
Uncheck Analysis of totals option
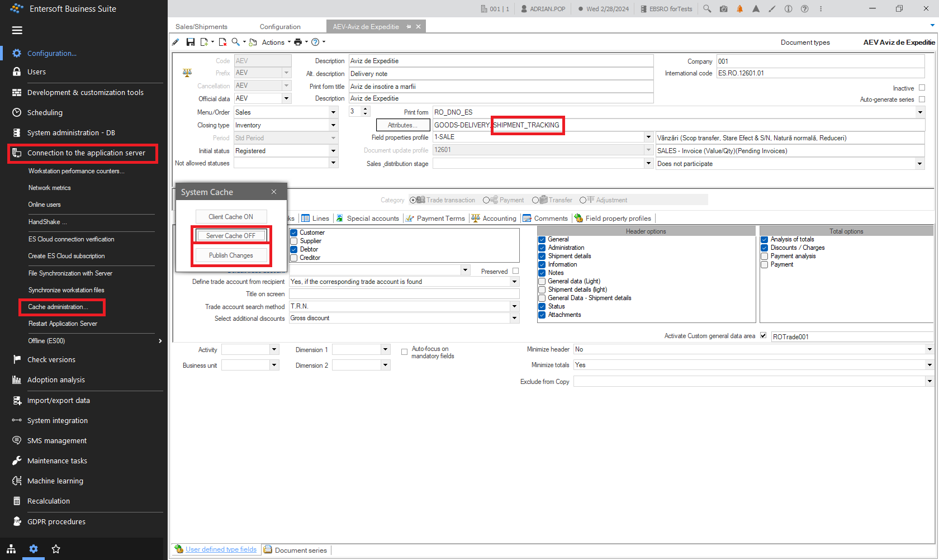click(764, 239)
